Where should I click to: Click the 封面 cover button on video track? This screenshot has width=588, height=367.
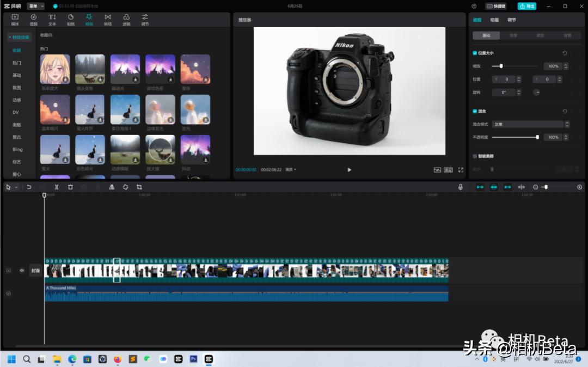click(35, 270)
